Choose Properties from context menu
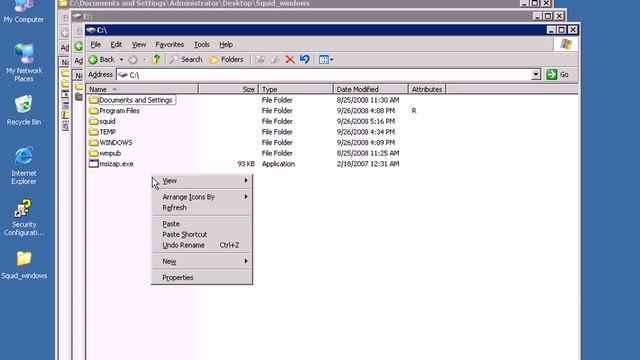This screenshot has height=360, width=640. pyautogui.click(x=202, y=278)
